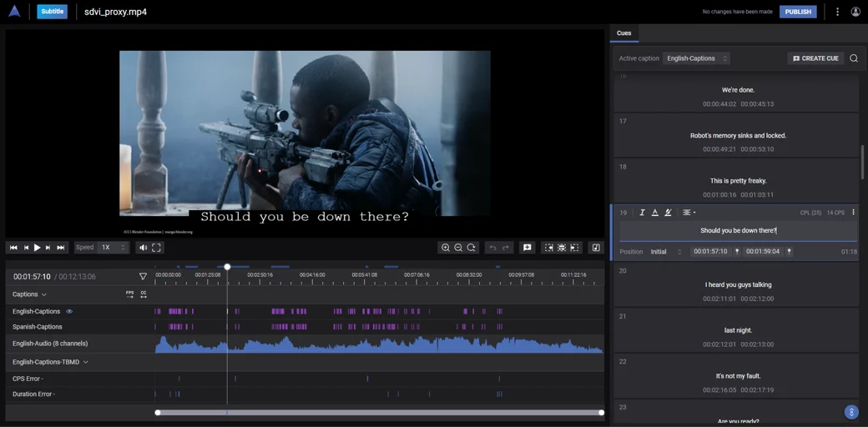The height and width of the screenshot is (427, 868).
Task: Step forward one frame
Action: coord(48,248)
